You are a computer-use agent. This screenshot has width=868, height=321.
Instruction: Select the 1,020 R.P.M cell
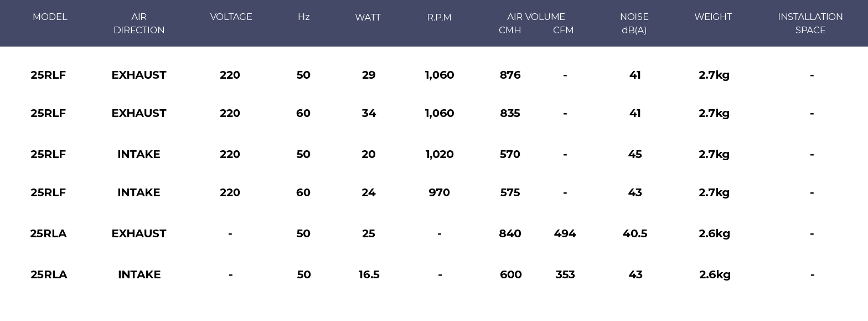point(440,154)
